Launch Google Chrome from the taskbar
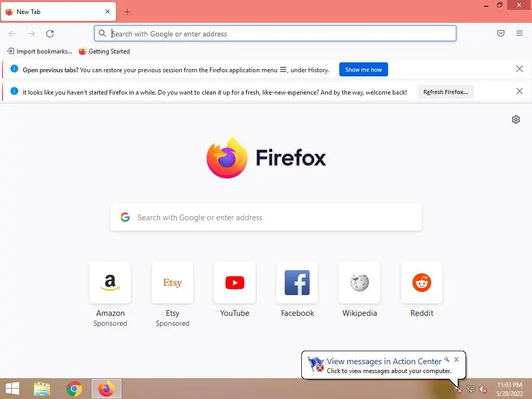The height and width of the screenshot is (399, 532). point(74,389)
